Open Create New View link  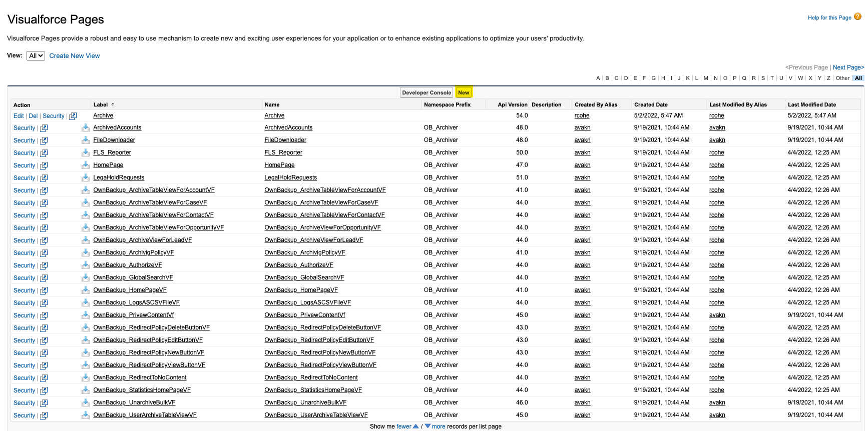click(x=75, y=56)
